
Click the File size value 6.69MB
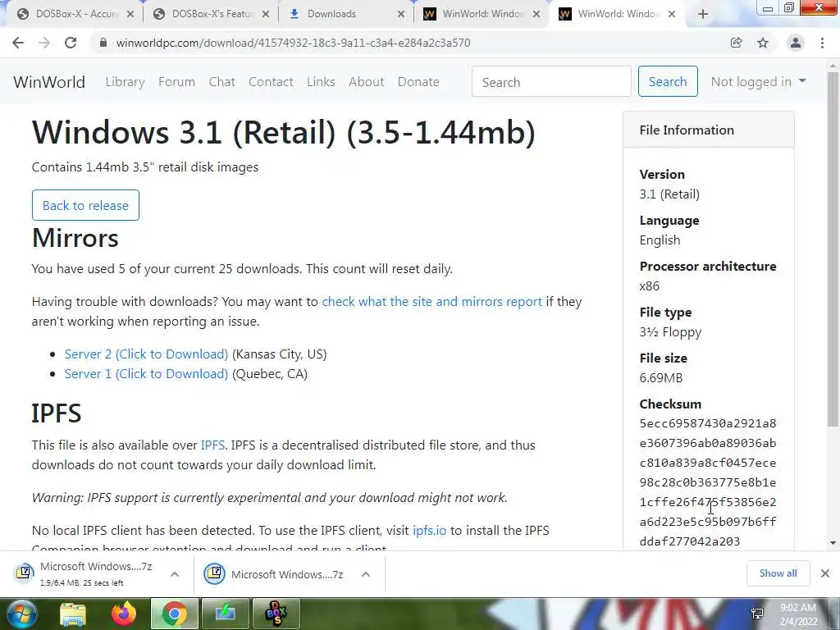(660, 378)
